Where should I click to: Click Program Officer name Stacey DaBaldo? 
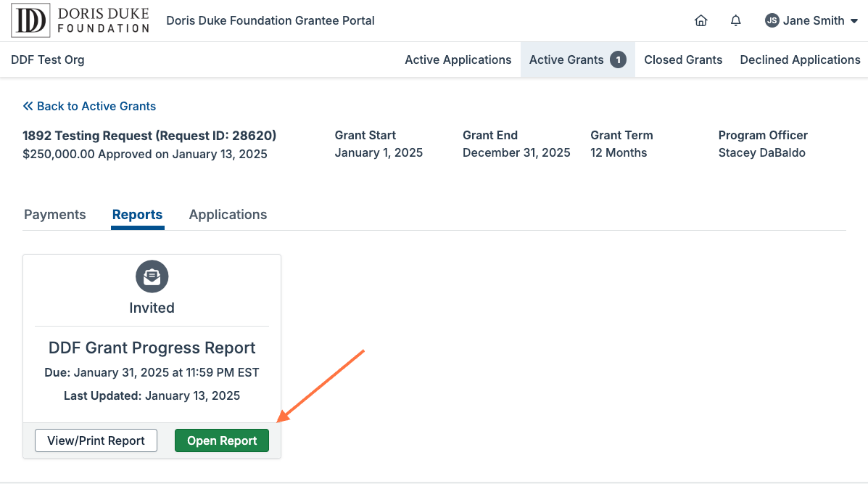coord(761,153)
